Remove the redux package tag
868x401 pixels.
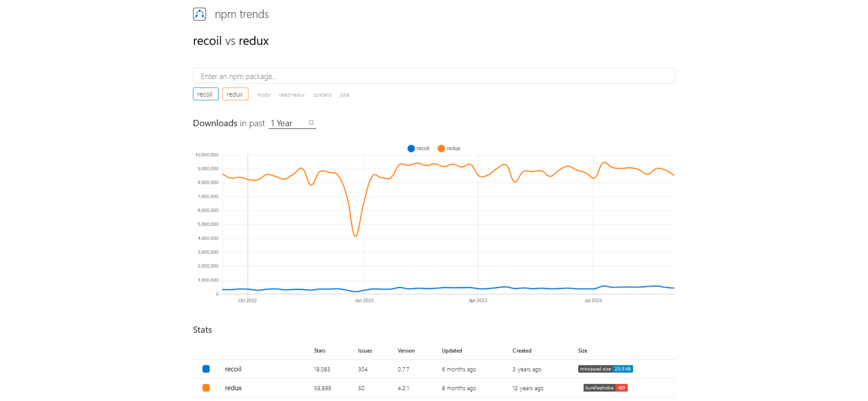coord(235,94)
